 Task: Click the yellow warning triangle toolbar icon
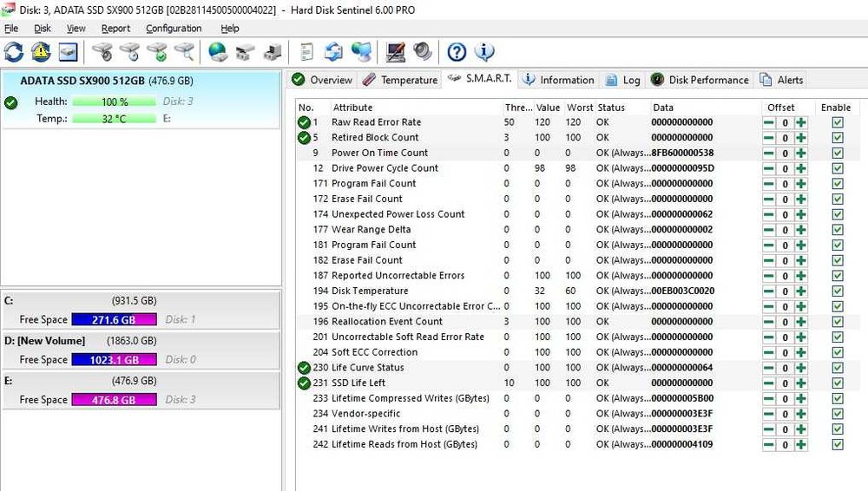point(41,52)
